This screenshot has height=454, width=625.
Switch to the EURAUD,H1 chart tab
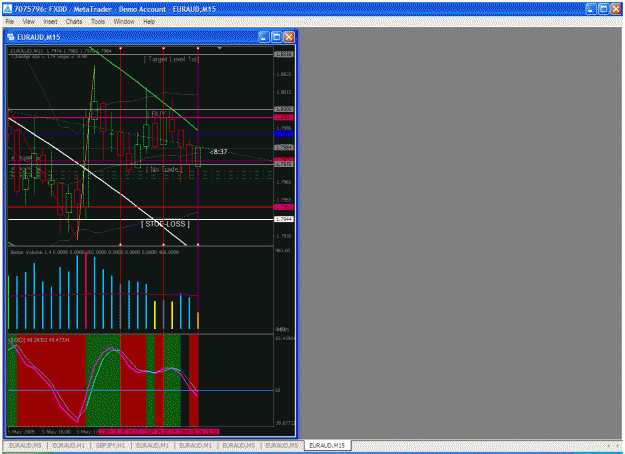[69, 445]
